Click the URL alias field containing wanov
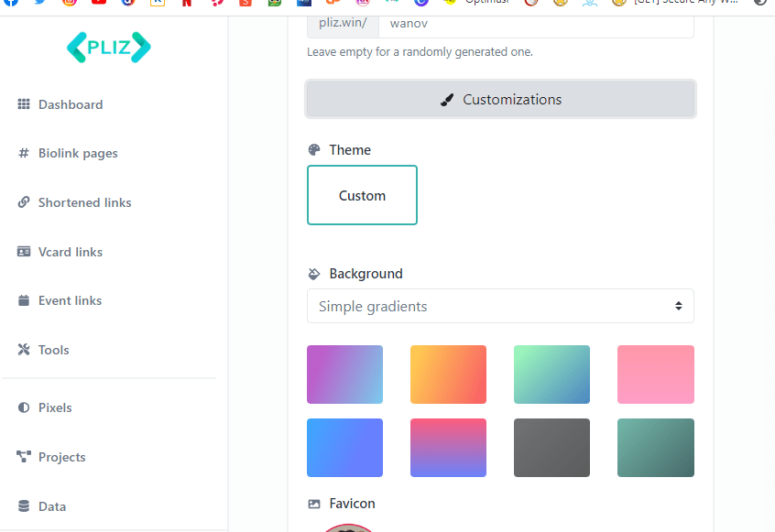 tap(535, 23)
